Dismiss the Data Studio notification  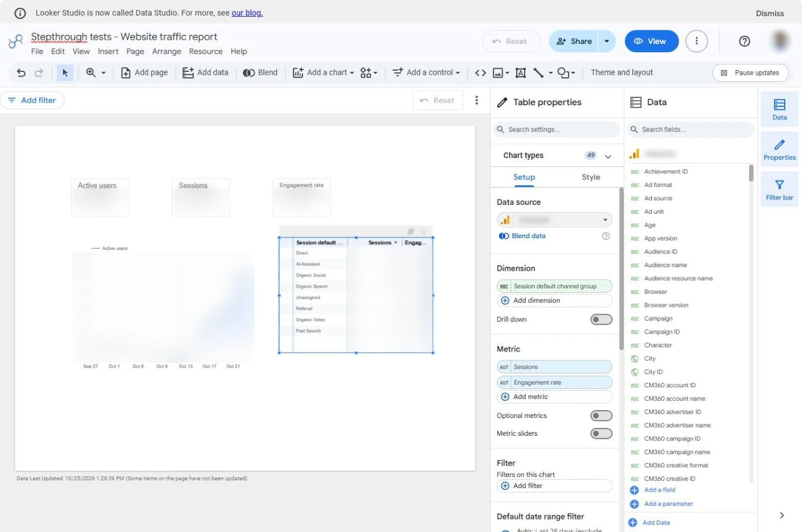tap(770, 13)
